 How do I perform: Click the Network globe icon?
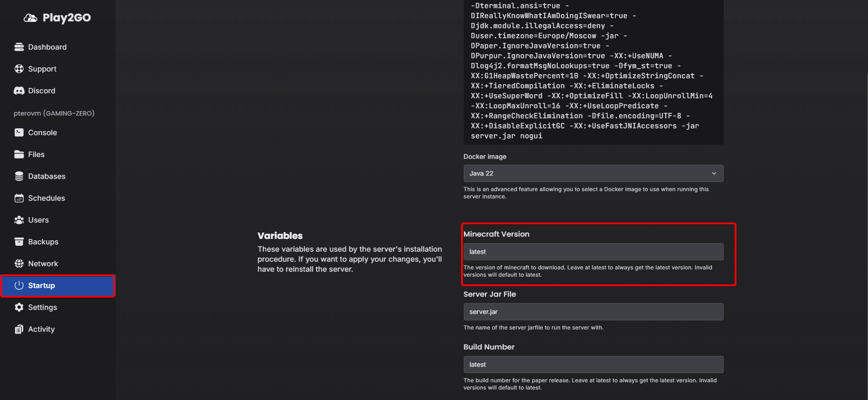pyautogui.click(x=19, y=263)
